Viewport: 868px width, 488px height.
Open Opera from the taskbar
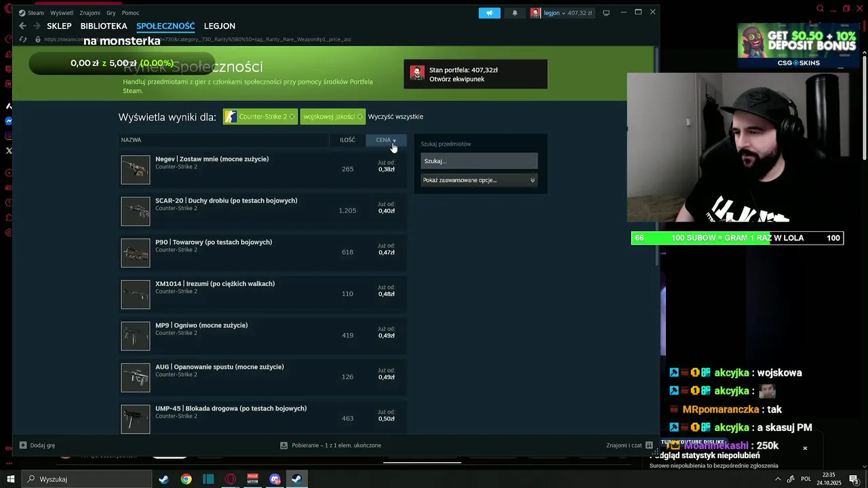click(231, 479)
